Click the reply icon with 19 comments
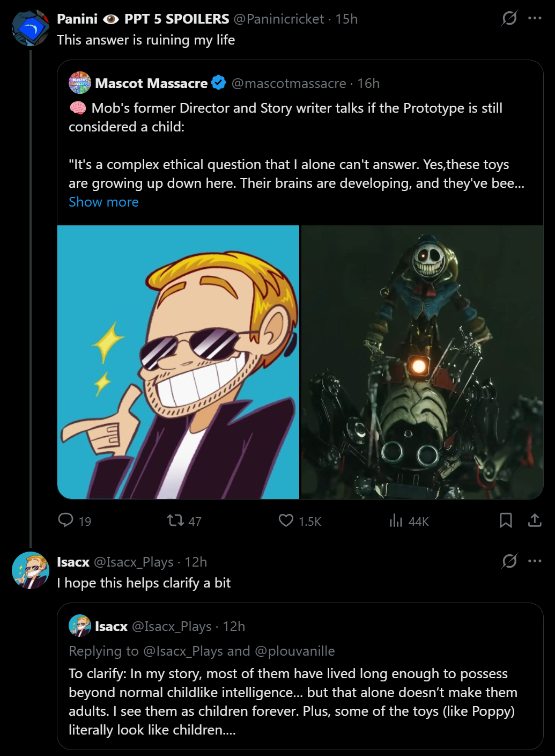 coord(66,520)
